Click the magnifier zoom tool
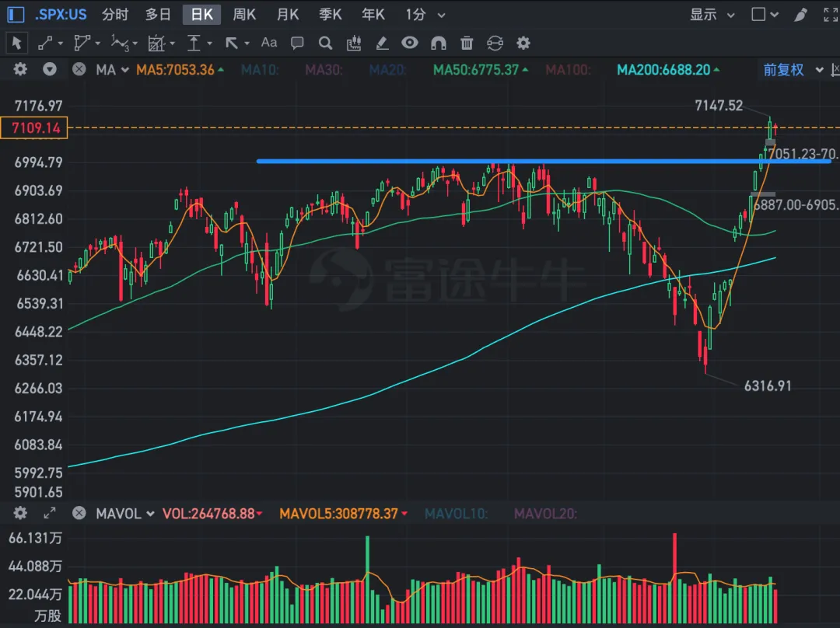The height and width of the screenshot is (628, 840). (x=325, y=43)
